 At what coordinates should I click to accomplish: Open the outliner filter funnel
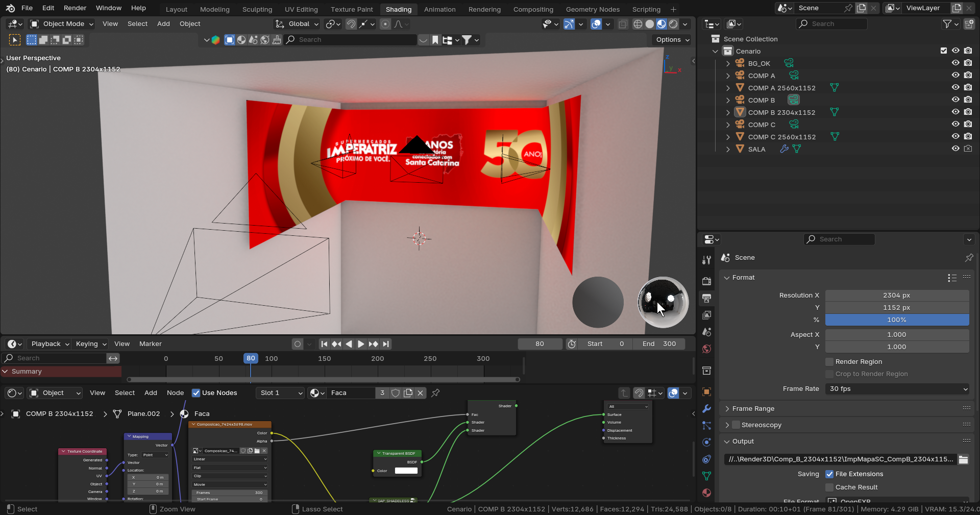pyautogui.click(x=947, y=24)
